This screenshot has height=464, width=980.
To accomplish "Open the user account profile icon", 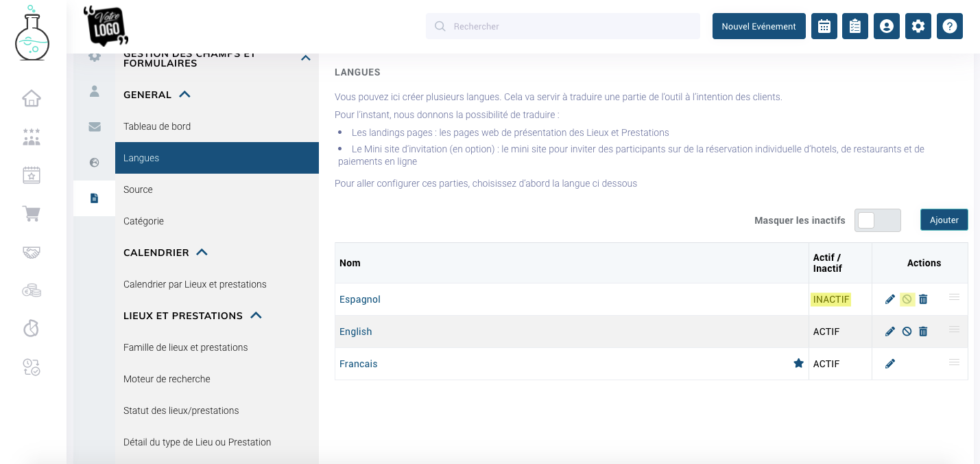I will [887, 26].
